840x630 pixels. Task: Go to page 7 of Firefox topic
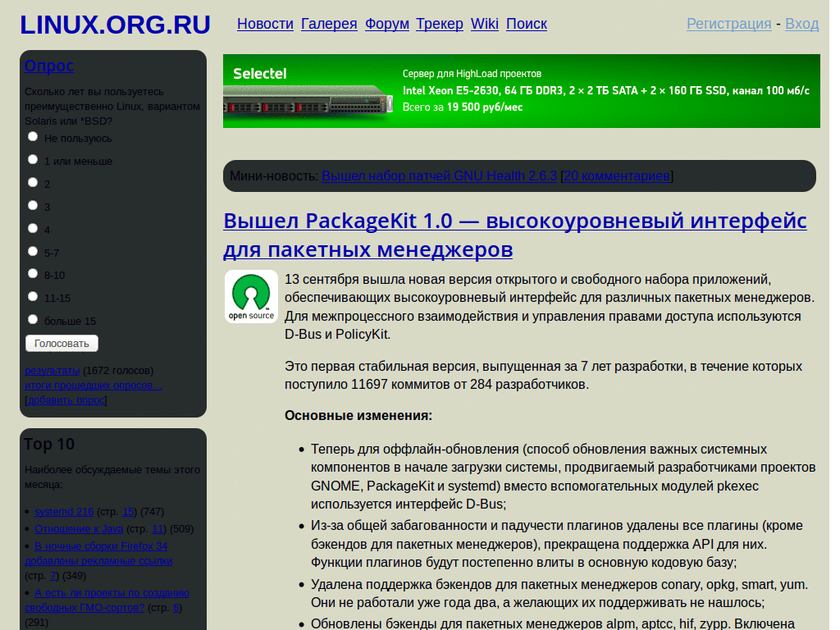click(x=53, y=576)
